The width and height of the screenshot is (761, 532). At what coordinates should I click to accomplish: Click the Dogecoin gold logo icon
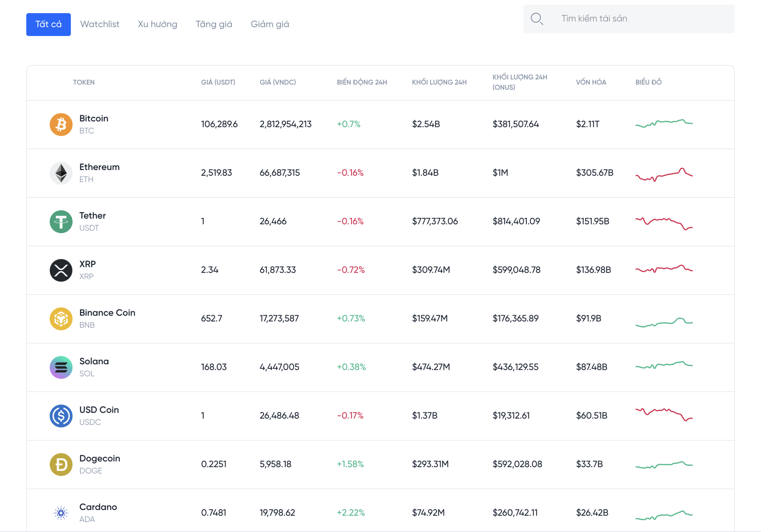coord(61,464)
